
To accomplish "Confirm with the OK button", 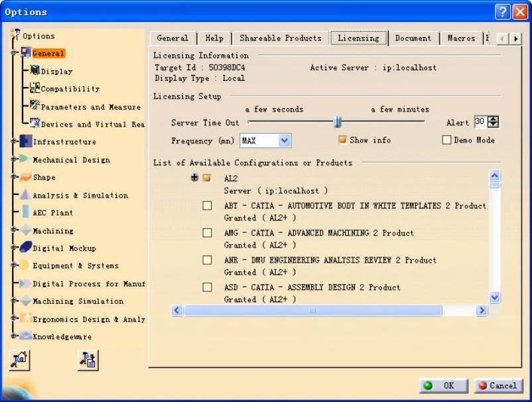I will (444, 385).
